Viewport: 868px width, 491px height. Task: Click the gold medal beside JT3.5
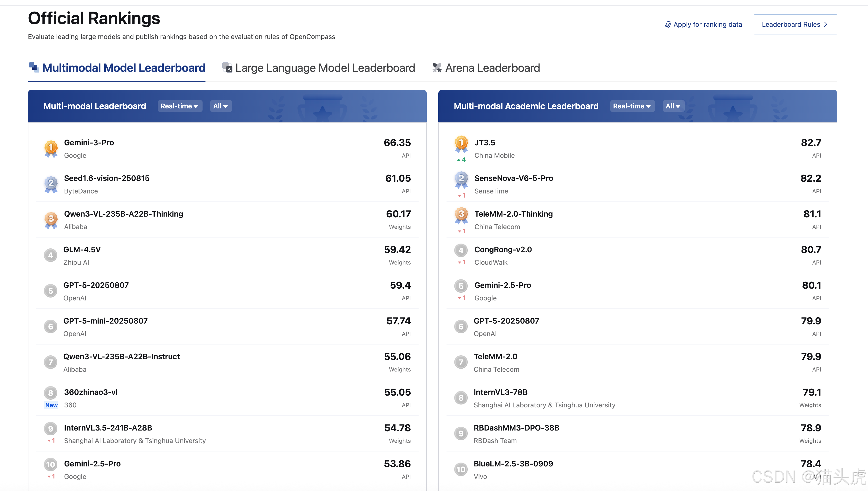point(461,144)
